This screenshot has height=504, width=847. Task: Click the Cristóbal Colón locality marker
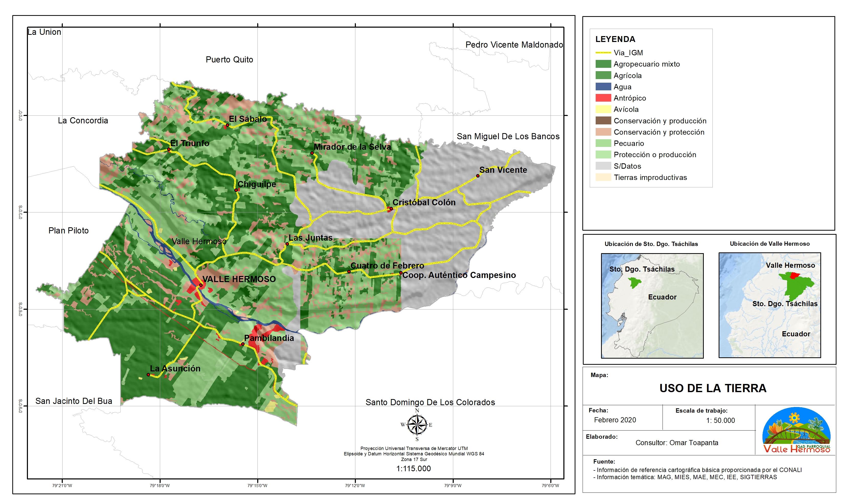click(x=391, y=209)
